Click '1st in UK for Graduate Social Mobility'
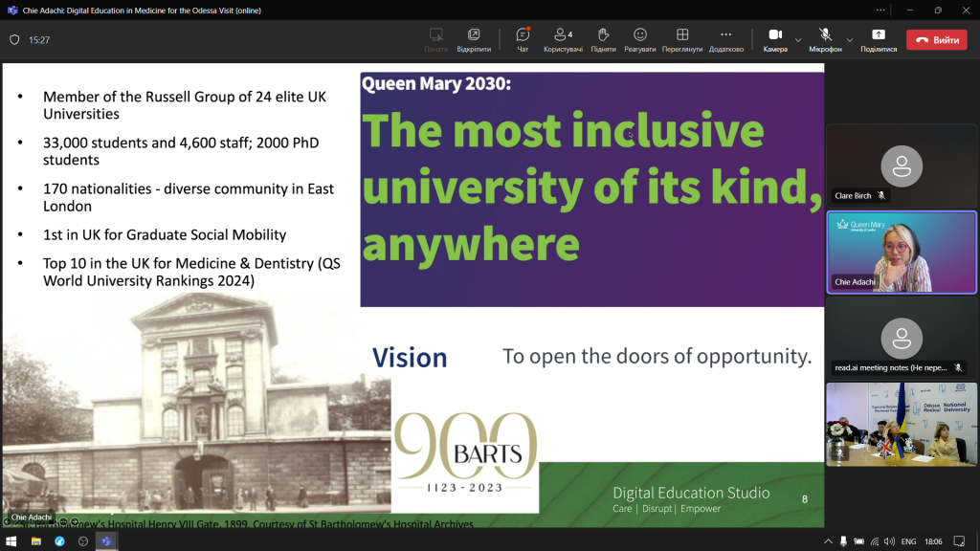Viewport: 980px width, 551px height. tap(165, 235)
